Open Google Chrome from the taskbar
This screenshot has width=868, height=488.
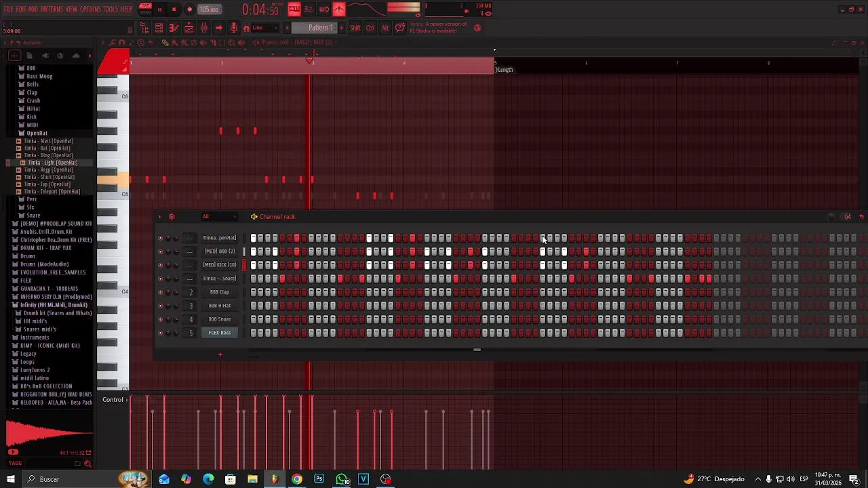click(x=297, y=479)
